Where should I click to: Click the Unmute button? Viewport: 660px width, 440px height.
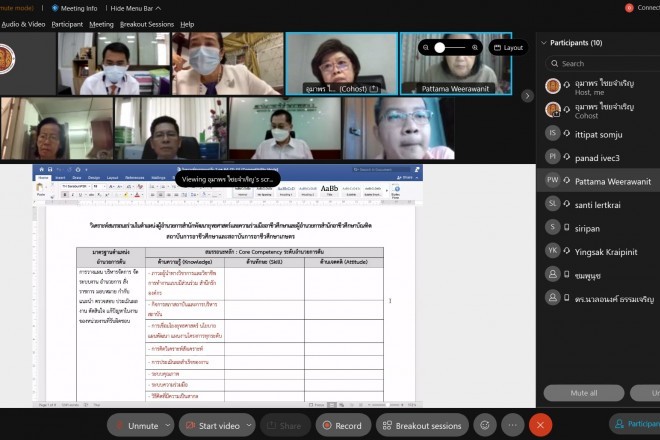136,426
